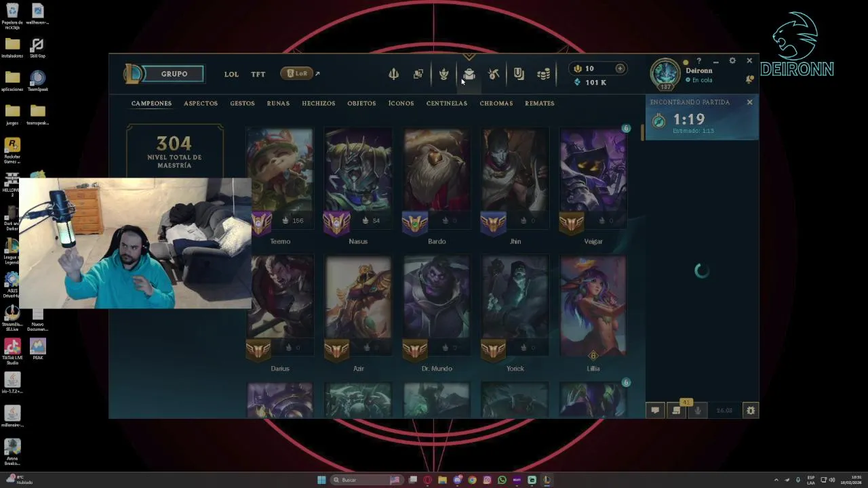This screenshot has height=488, width=868.
Task: Click the League of Legends logo home
Action: [x=133, y=73]
